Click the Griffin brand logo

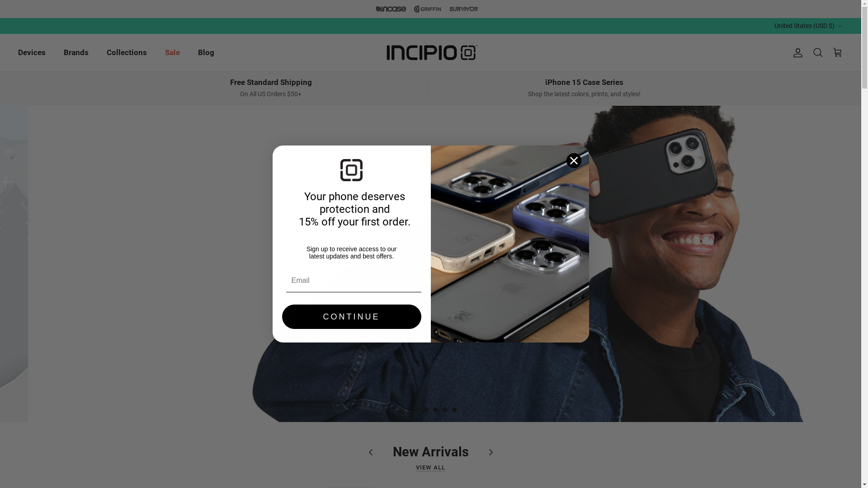point(428,9)
